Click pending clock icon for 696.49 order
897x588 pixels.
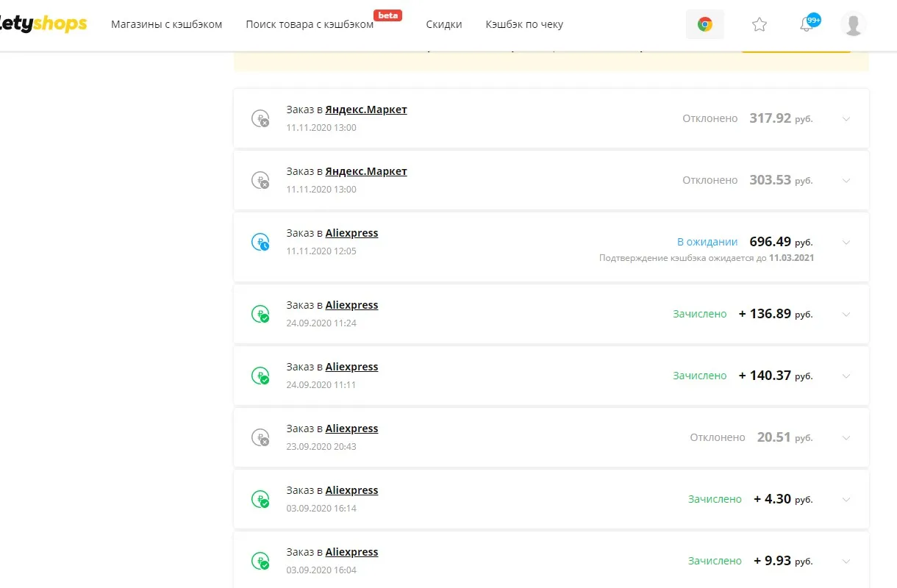coord(260,242)
